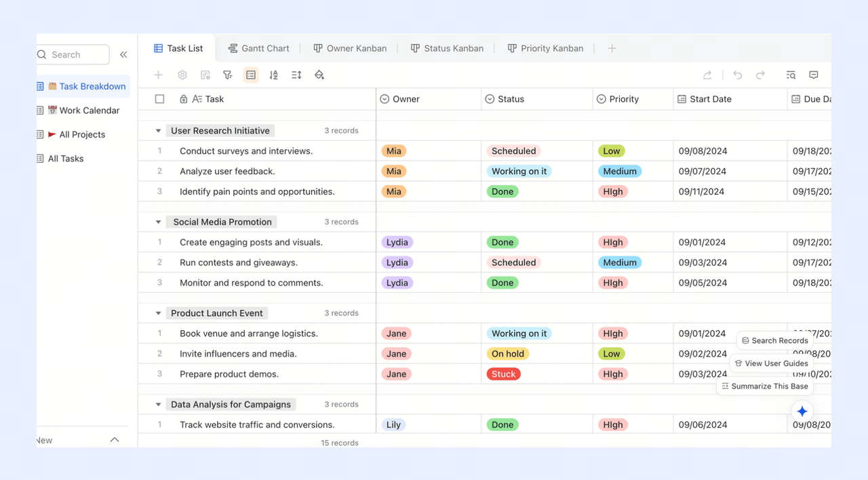Click the Start Date column header
Viewport: 868px width, 480px height.
pyautogui.click(x=730, y=99)
